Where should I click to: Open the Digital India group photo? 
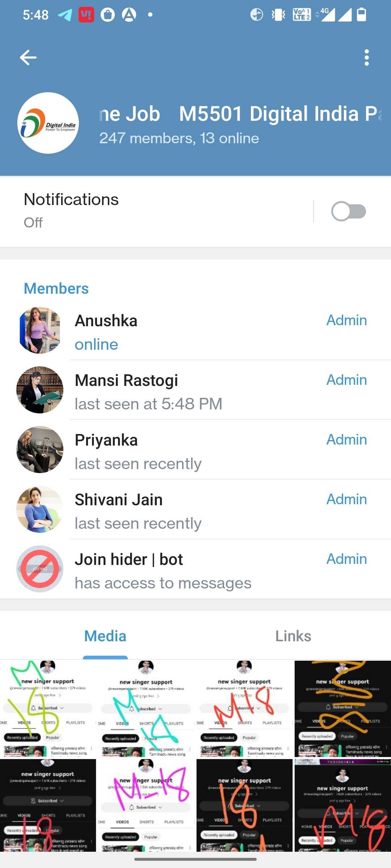(x=48, y=123)
